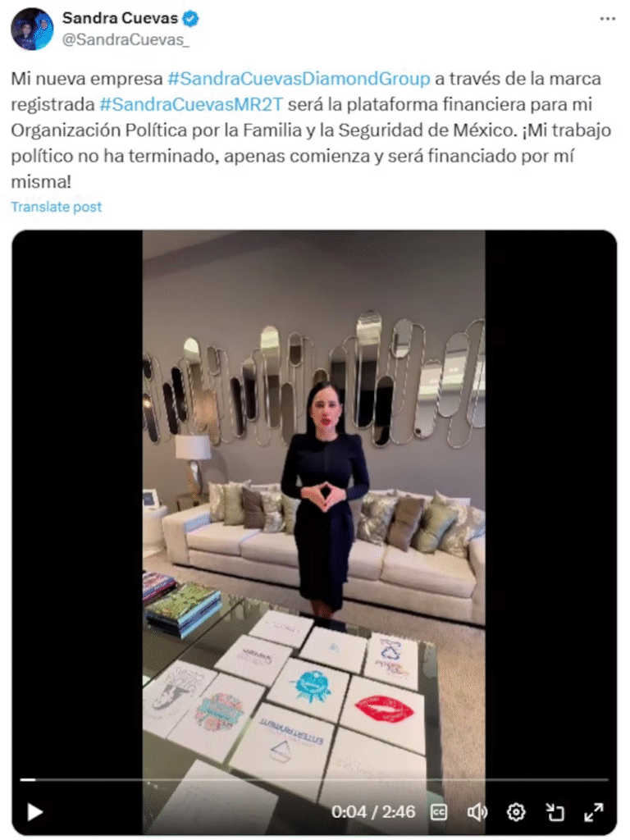Open the #SandraCuevasDiamondGroup hashtag
Viewport: 630px width, 840px height.
pos(299,79)
